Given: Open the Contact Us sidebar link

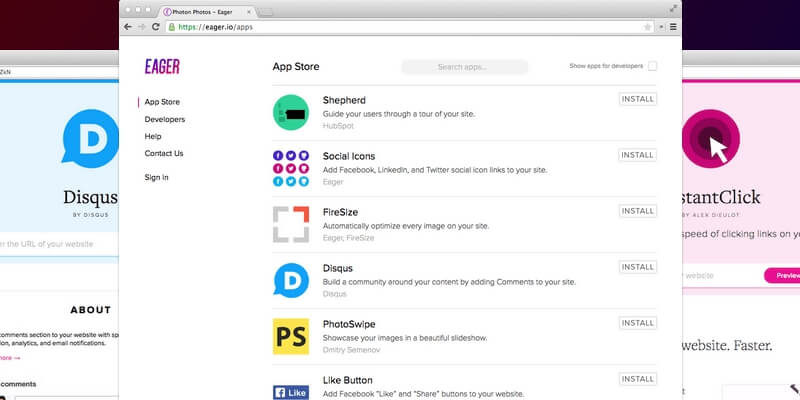Looking at the screenshot, I should [163, 153].
